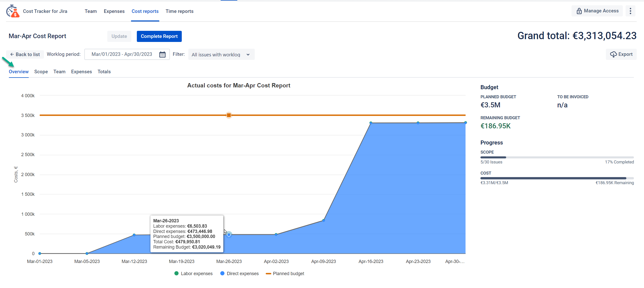Click the Mar-26-2023 chart data point
Viewport: 644px width, 288px height.
click(x=229, y=235)
